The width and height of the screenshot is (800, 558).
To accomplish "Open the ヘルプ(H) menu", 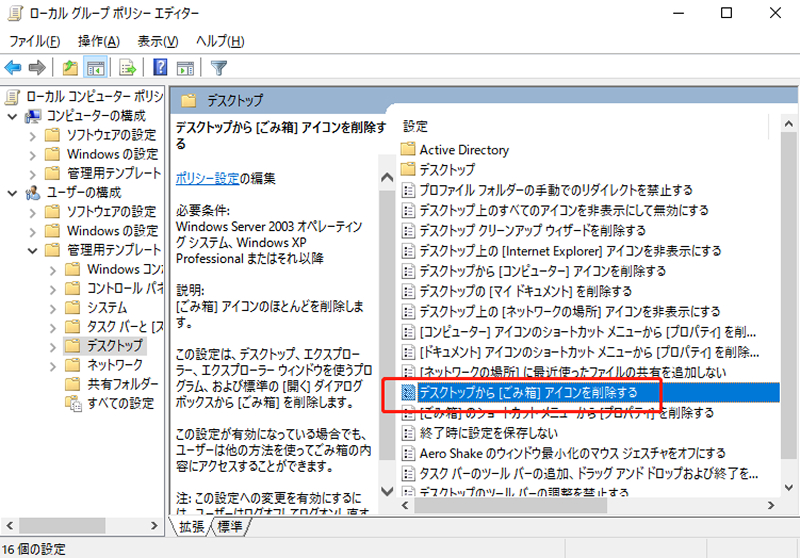I will pyautogui.click(x=220, y=41).
